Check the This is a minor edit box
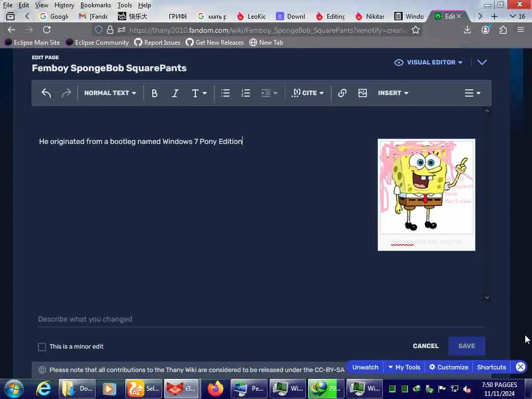 pos(42,347)
